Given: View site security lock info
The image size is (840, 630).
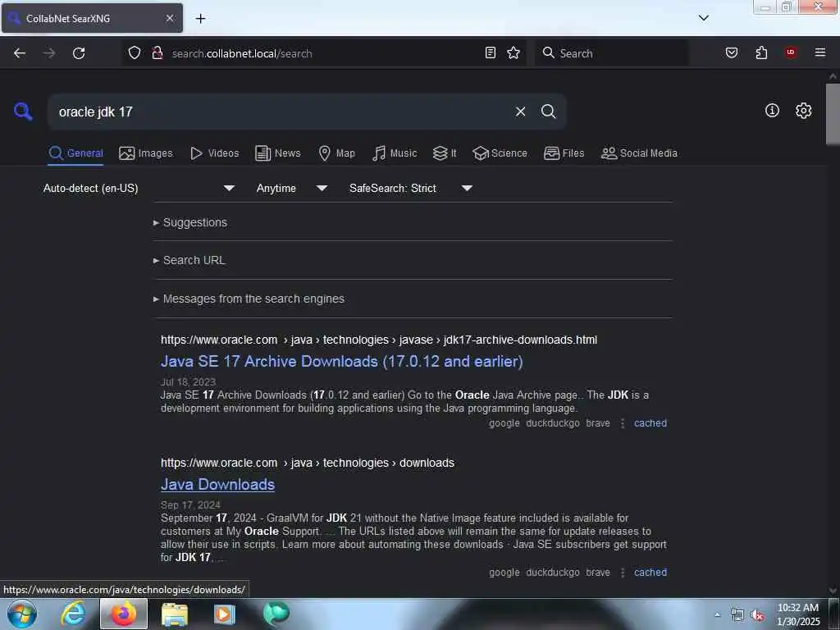Looking at the screenshot, I should (157, 52).
